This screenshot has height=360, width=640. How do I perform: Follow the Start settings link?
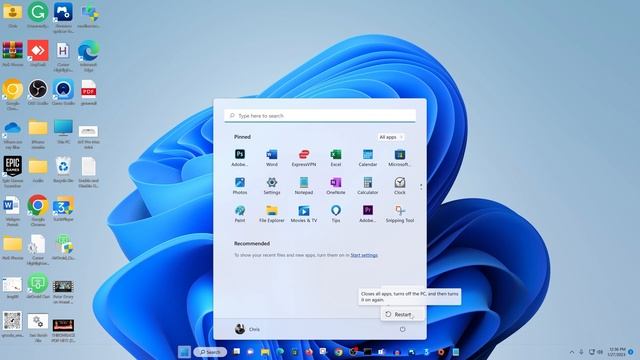coord(364,255)
